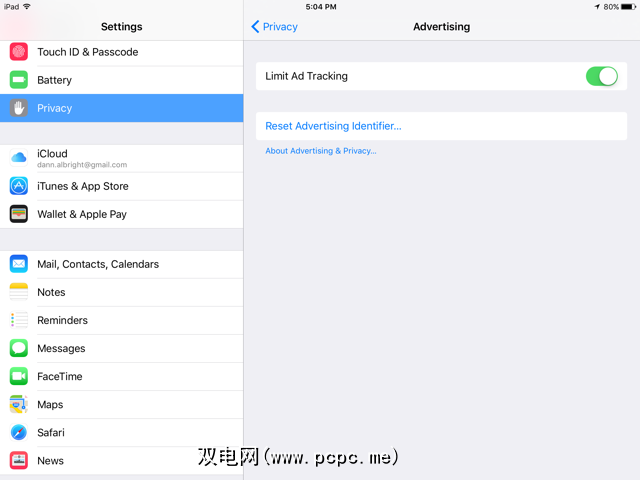Tap the FaceTime camera icon
The width and height of the screenshot is (640, 480).
[x=19, y=376]
